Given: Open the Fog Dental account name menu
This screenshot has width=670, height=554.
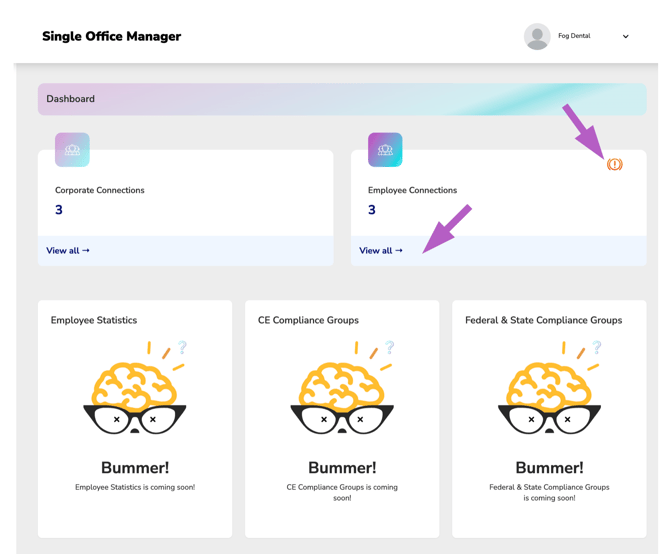Looking at the screenshot, I should click(574, 36).
